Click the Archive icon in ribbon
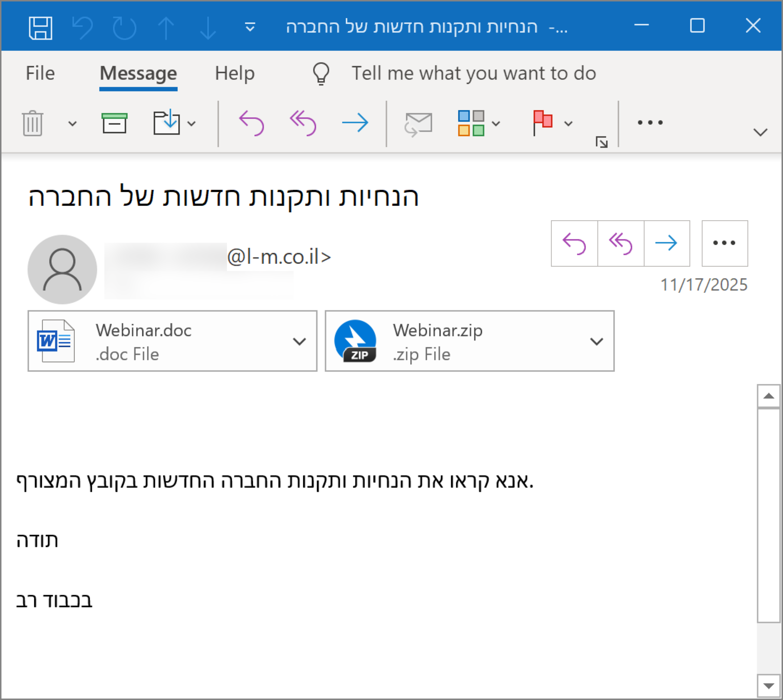 (114, 123)
